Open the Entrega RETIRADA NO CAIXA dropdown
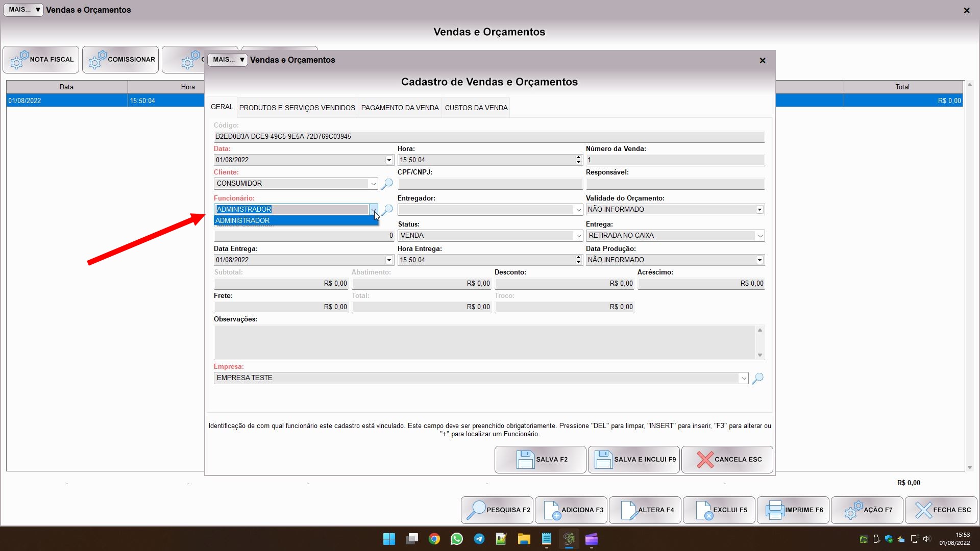The width and height of the screenshot is (980, 551). click(x=759, y=236)
